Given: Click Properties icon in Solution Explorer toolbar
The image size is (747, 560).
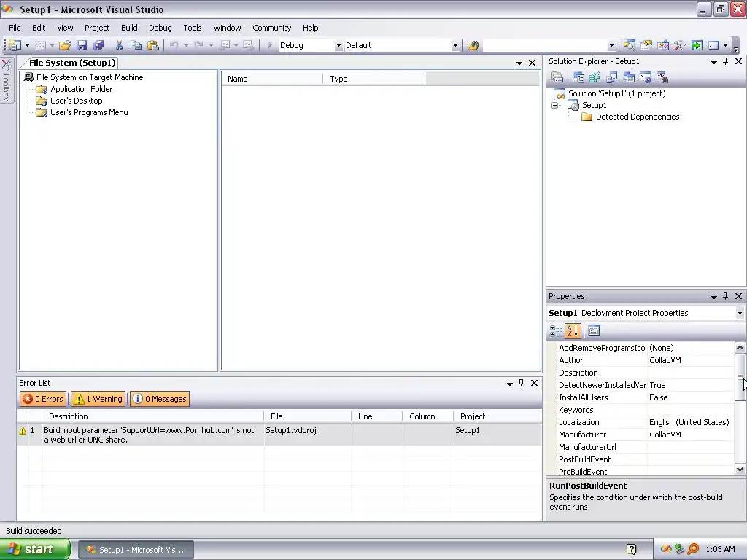Looking at the screenshot, I should 557,77.
